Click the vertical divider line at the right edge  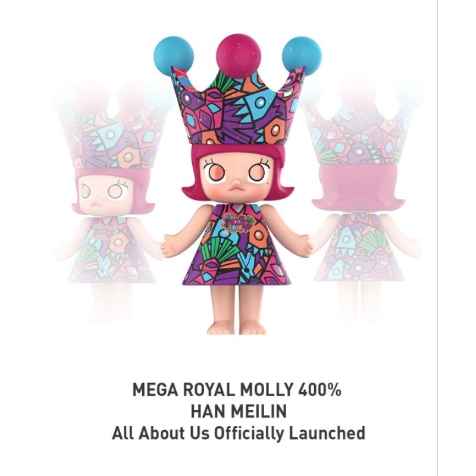[x=437, y=238]
